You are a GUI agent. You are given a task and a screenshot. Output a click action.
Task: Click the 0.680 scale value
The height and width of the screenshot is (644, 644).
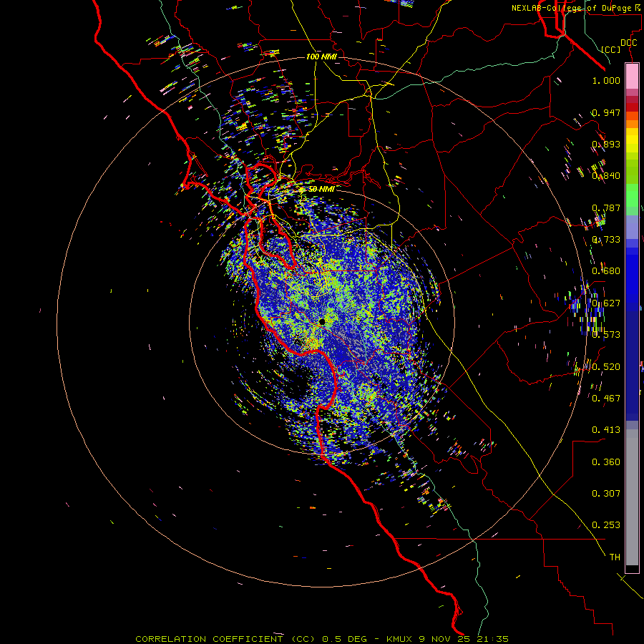pyautogui.click(x=606, y=271)
